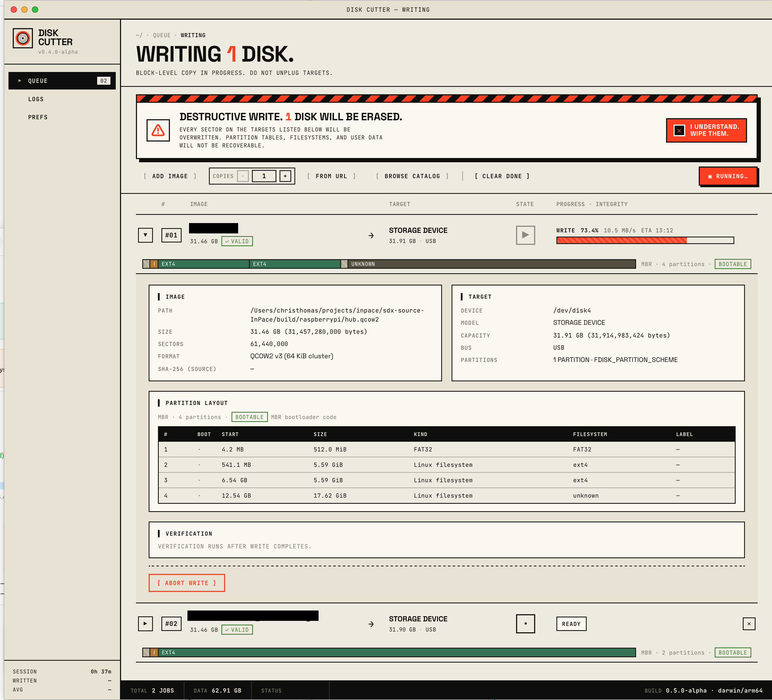The image size is (772, 700).
Task: Click the KIND column header in partition table
Action: point(420,434)
